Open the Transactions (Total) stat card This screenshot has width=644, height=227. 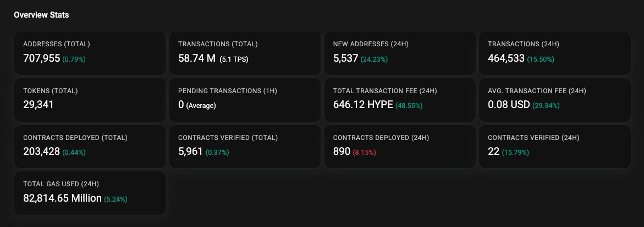pos(245,53)
